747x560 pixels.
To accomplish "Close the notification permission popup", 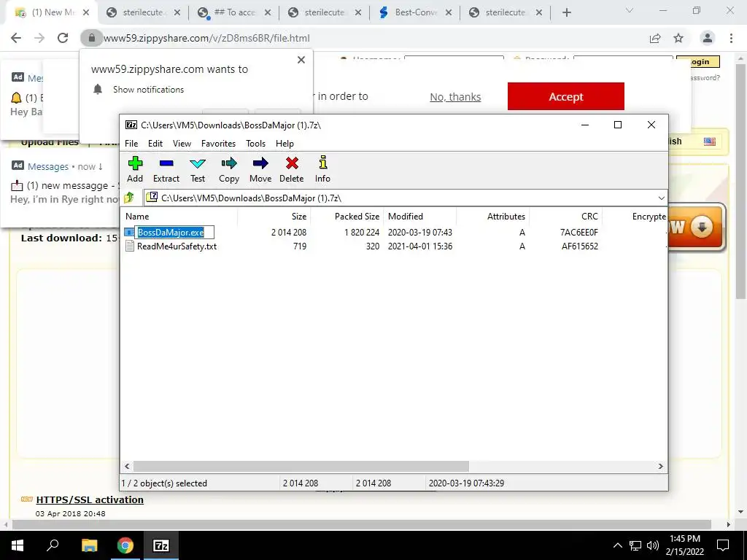I will (x=301, y=60).
